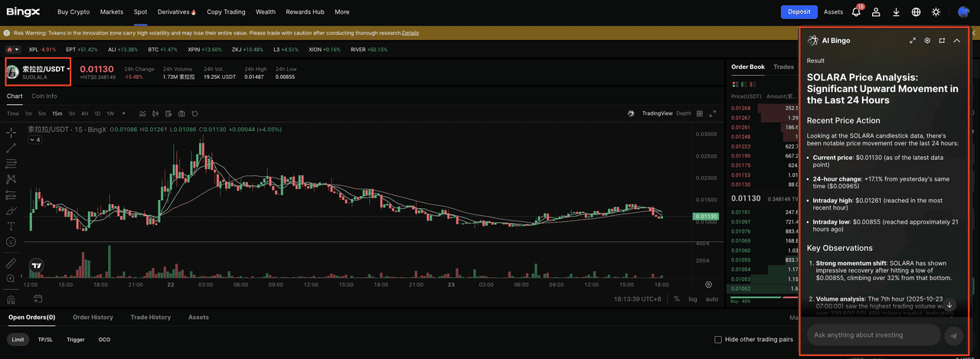Collapse the AI Bingo panel
Viewport: 980px width, 359px height.
pos(957,41)
